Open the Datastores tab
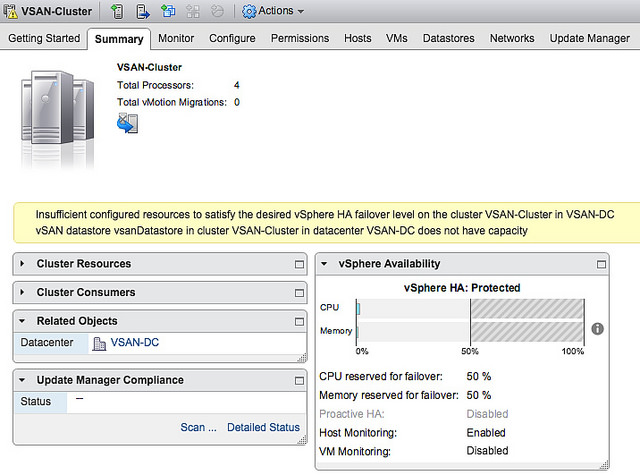The height and width of the screenshot is (475, 640). tap(448, 38)
